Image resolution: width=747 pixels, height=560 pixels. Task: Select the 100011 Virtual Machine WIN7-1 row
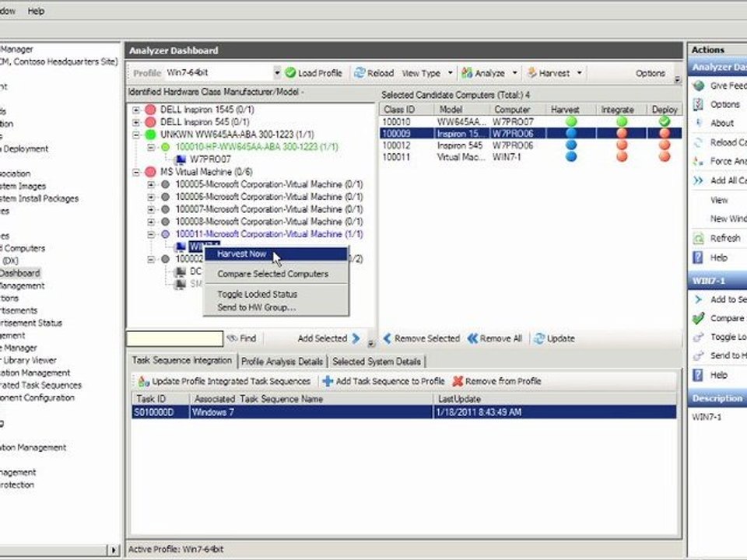[531, 156]
